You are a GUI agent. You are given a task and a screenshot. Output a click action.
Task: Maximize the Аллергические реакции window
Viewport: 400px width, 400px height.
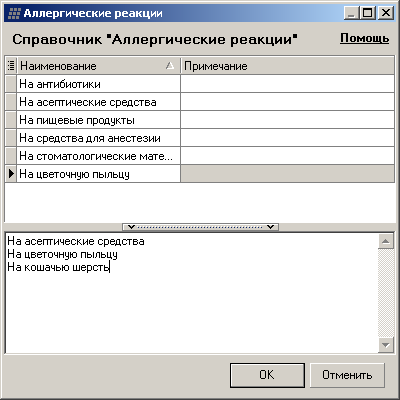pos(368,13)
